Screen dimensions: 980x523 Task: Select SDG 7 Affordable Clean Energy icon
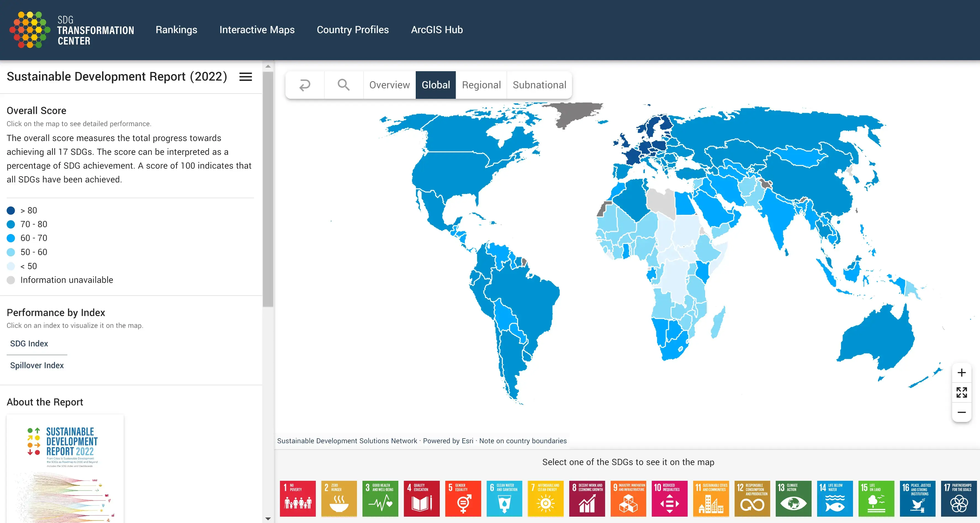(545, 498)
